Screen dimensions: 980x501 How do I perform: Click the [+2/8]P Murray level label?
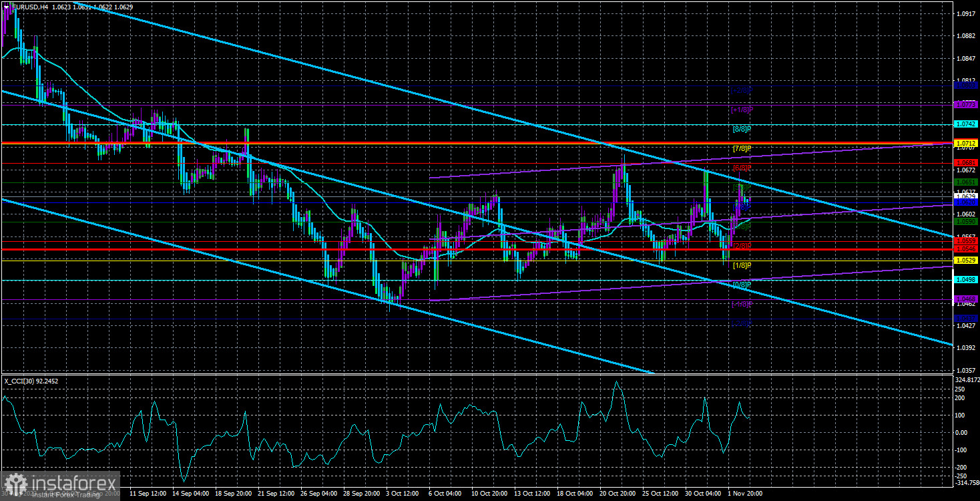[742, 90]
